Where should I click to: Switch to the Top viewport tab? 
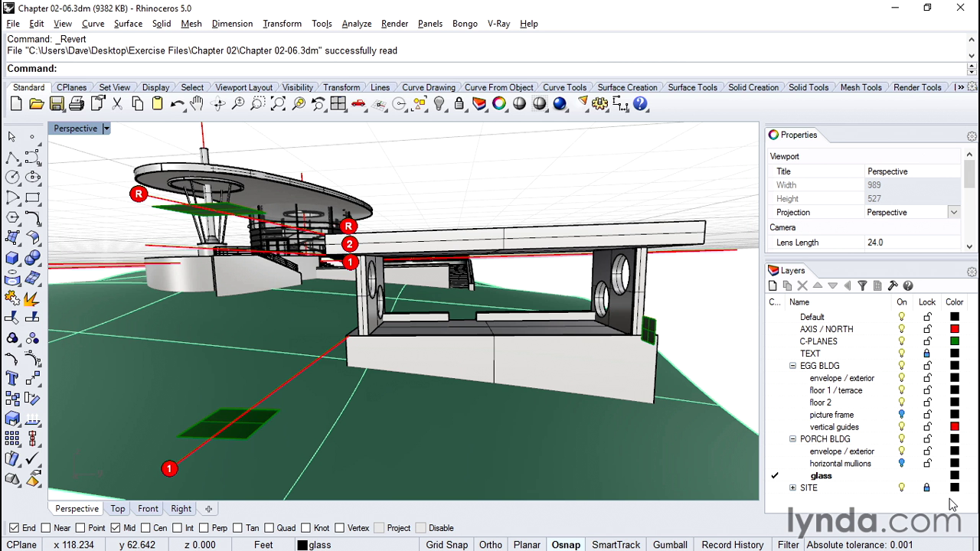point(118,509)
